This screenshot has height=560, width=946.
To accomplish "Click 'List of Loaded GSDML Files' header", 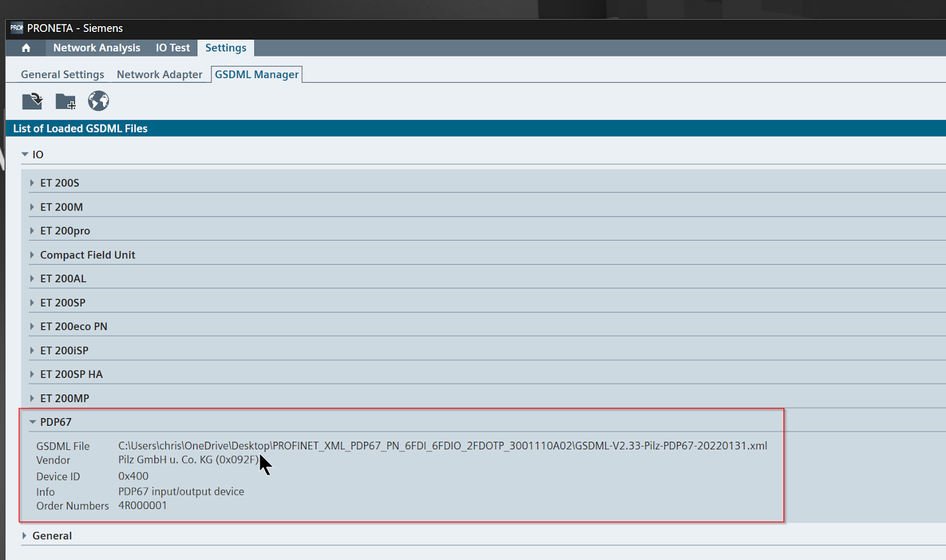I will tap(80, 128).
